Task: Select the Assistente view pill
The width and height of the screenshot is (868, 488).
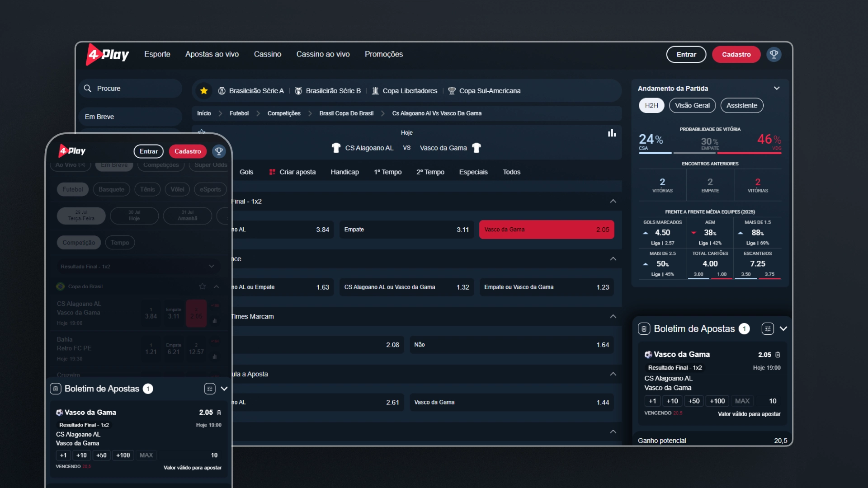Action: (741, 105)
